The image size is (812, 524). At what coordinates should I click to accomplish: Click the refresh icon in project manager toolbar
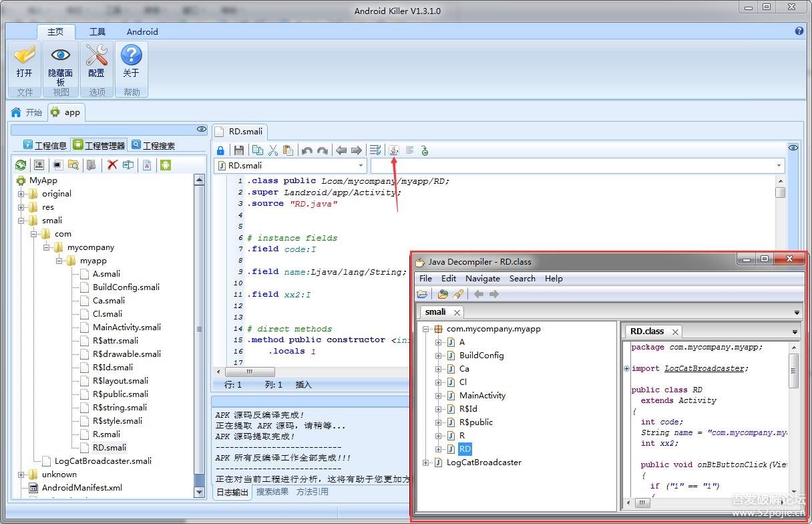(21, 165)
